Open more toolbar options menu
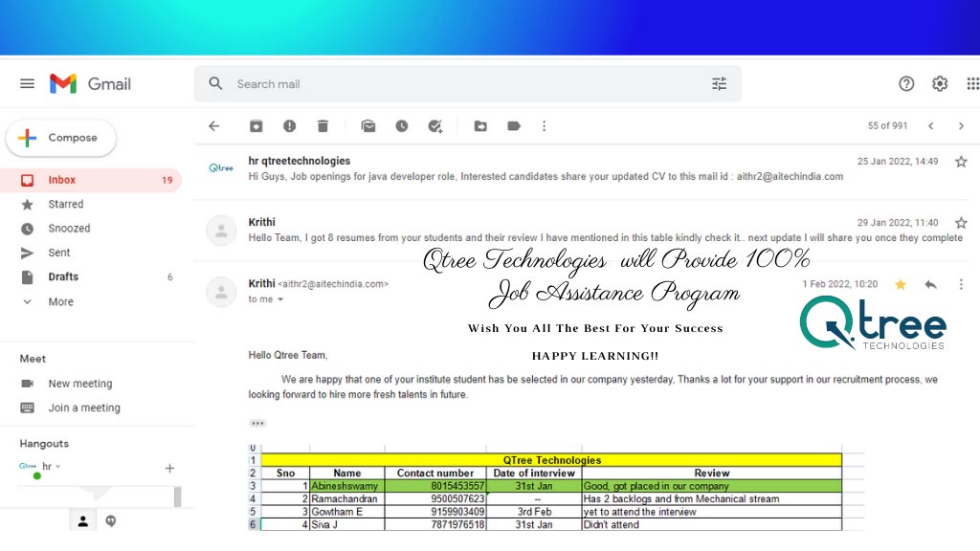 (x=545, y=126)
